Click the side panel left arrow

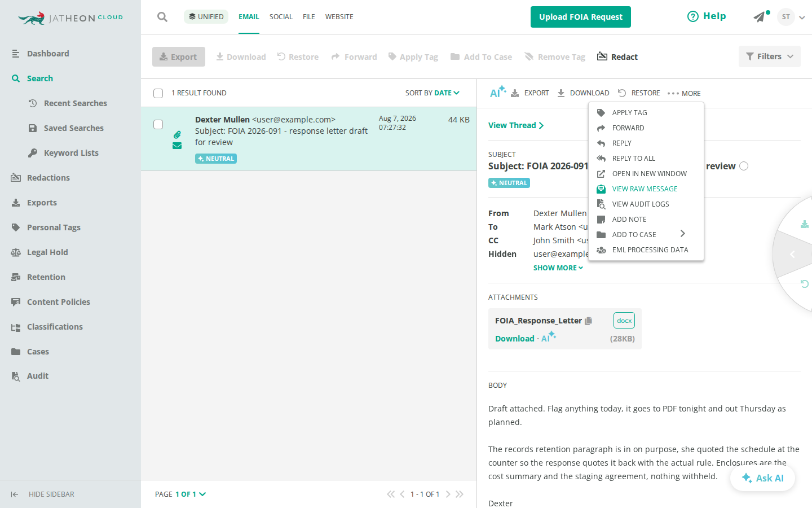792,254
